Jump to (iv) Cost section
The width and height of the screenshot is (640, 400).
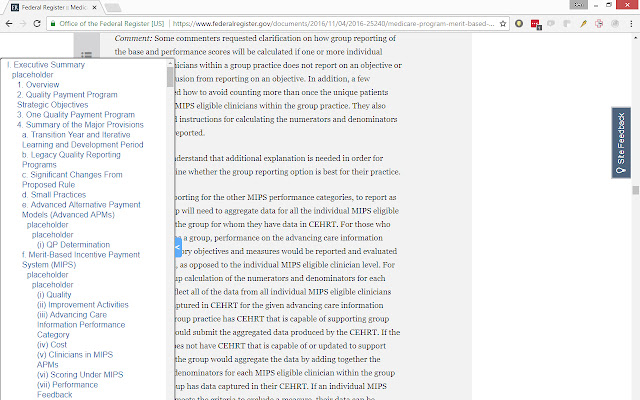coord(52,344)
